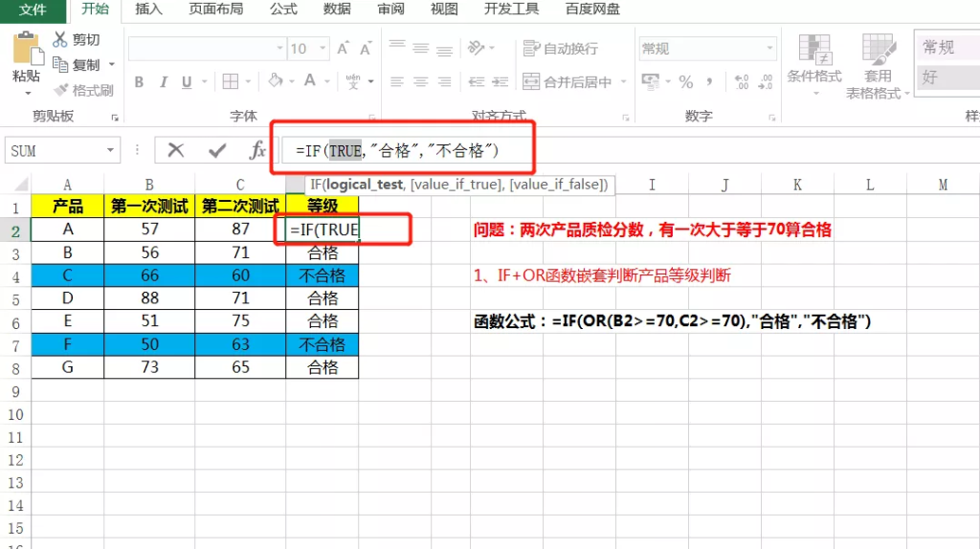Click the accounting currency format icon

(x=651, y=81)
